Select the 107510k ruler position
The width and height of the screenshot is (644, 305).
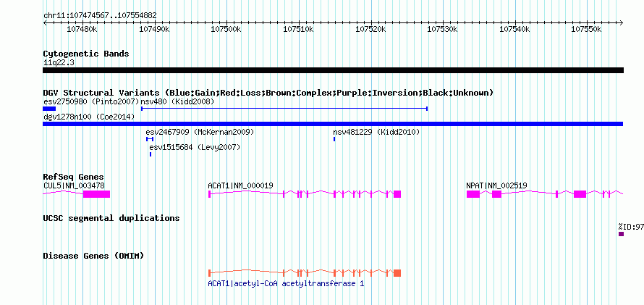(x=299, y=29)
